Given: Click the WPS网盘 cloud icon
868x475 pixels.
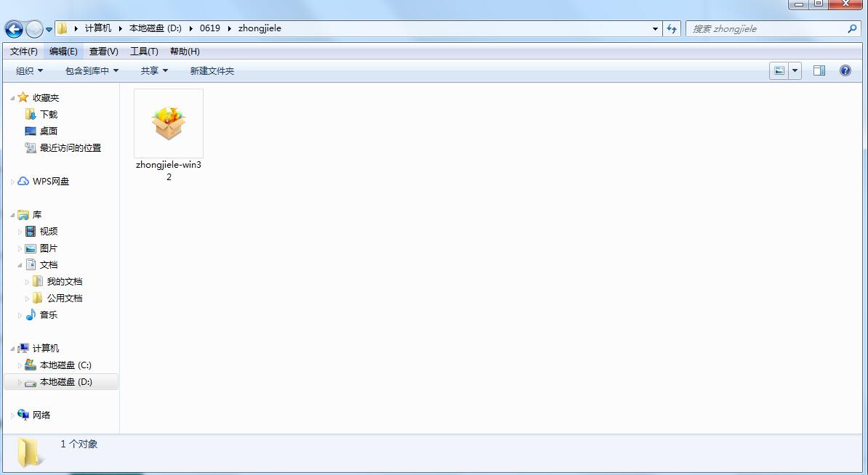Looking at the screenshot, I should pyautogui.click(x=23, y=181).
